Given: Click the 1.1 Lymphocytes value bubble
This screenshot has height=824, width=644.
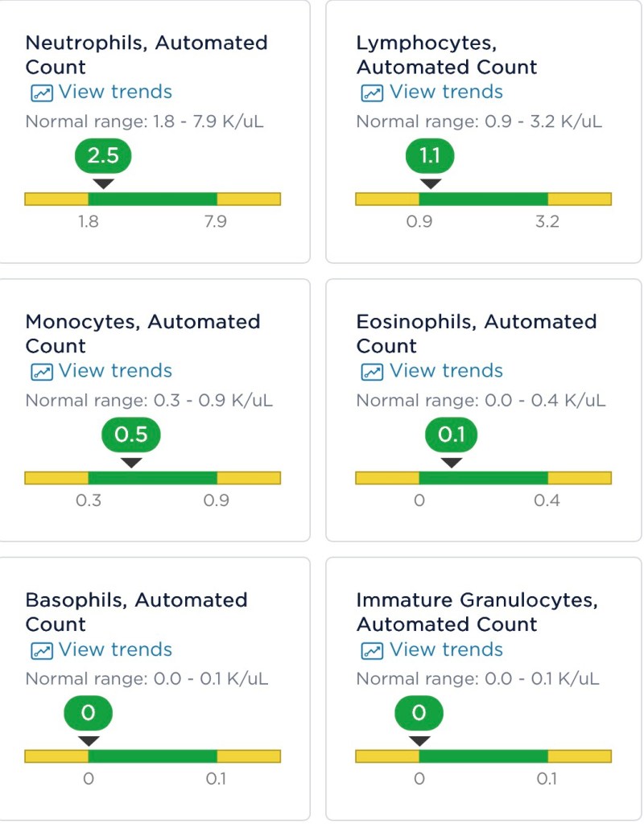Looking at the screenshot, I should coord(430,155).
